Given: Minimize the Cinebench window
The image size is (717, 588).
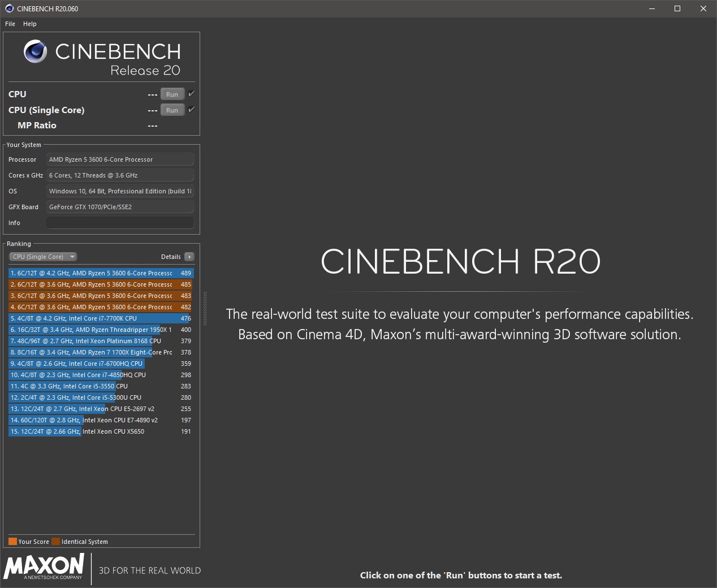Looking at the screenshot, I should tap(651, 8).
